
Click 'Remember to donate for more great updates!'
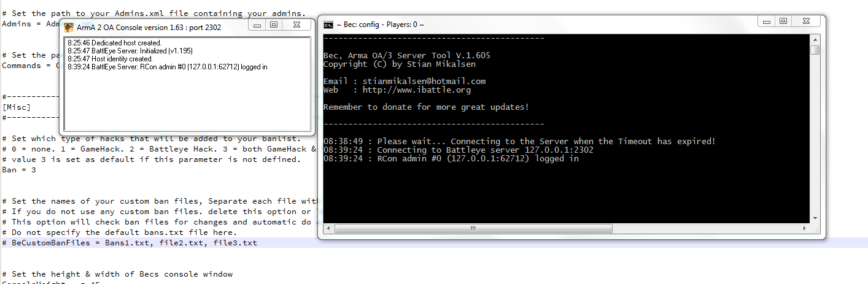tap(426, 107)
